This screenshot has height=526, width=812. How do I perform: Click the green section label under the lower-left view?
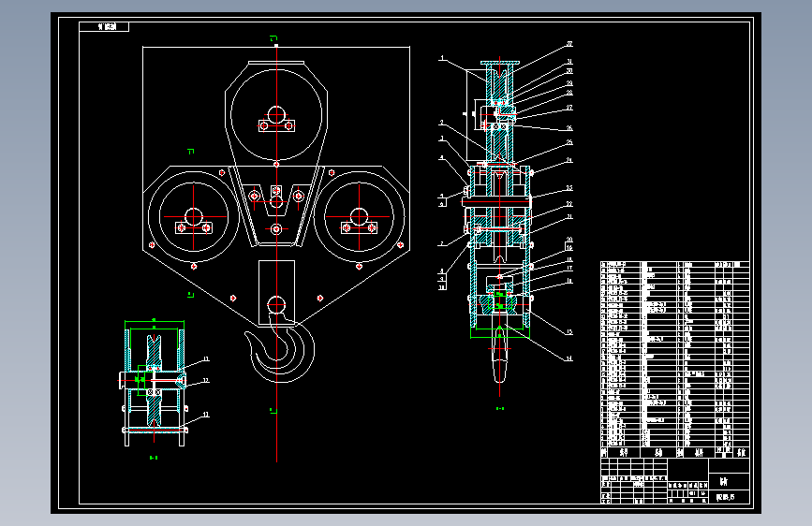click(154, 458)
